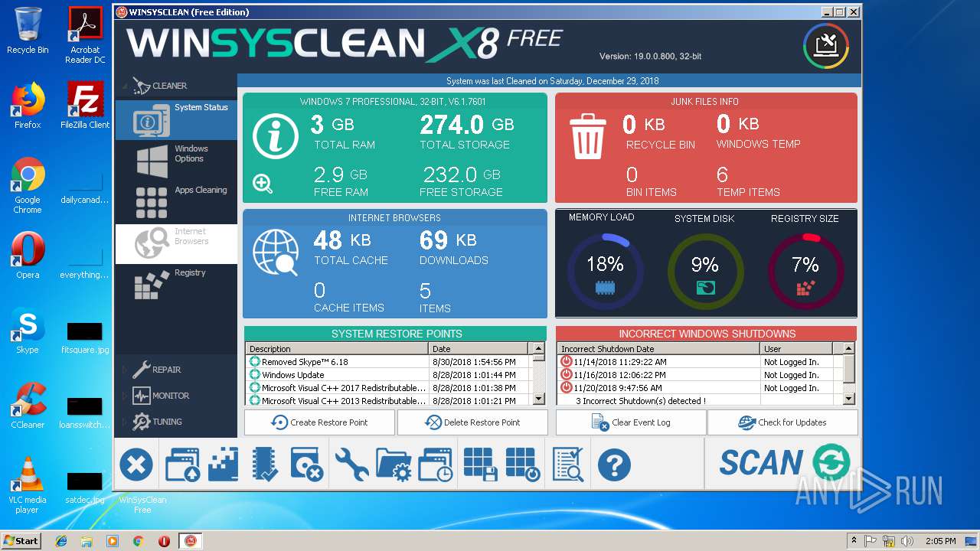Open the registry blocks tool in bottom toolbar
980x551 pixels.
click(223, 465)
